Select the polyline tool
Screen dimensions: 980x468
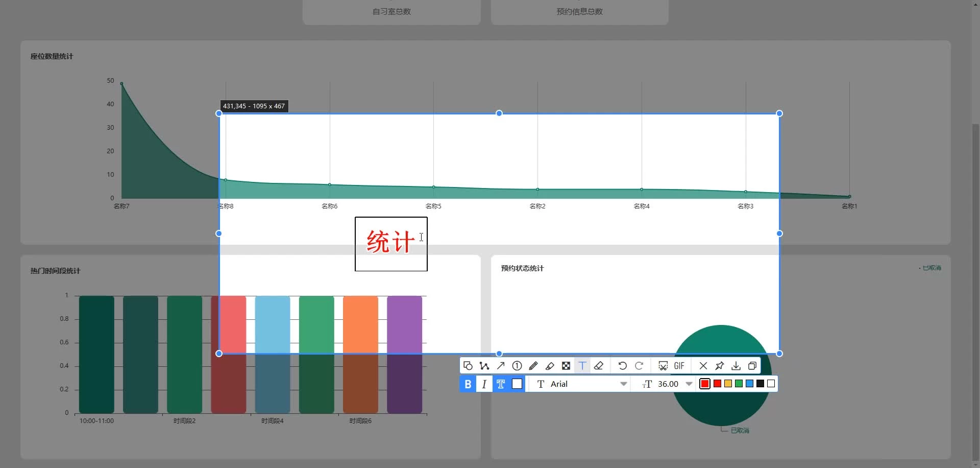tap(484, 366)
